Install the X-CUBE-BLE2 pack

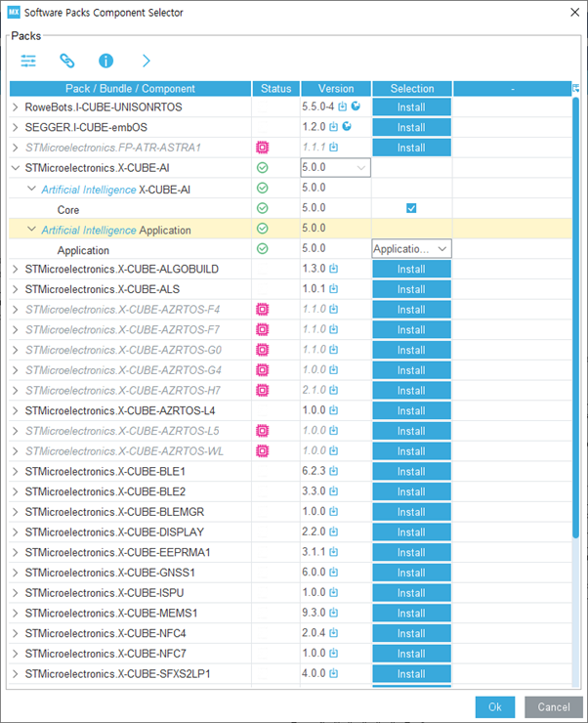pyautogui.click(x=411, y=491)
